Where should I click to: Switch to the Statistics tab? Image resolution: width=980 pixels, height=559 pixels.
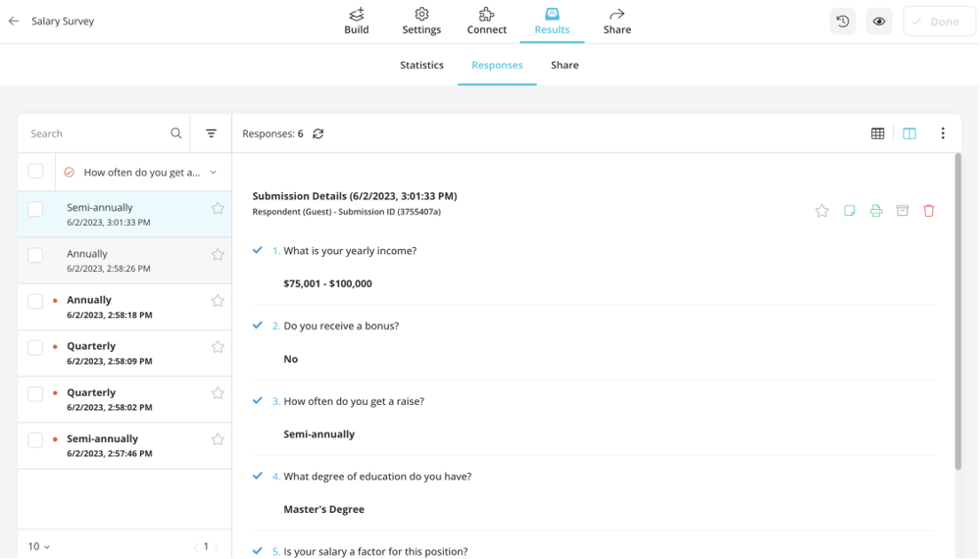[x=421, y=66]
